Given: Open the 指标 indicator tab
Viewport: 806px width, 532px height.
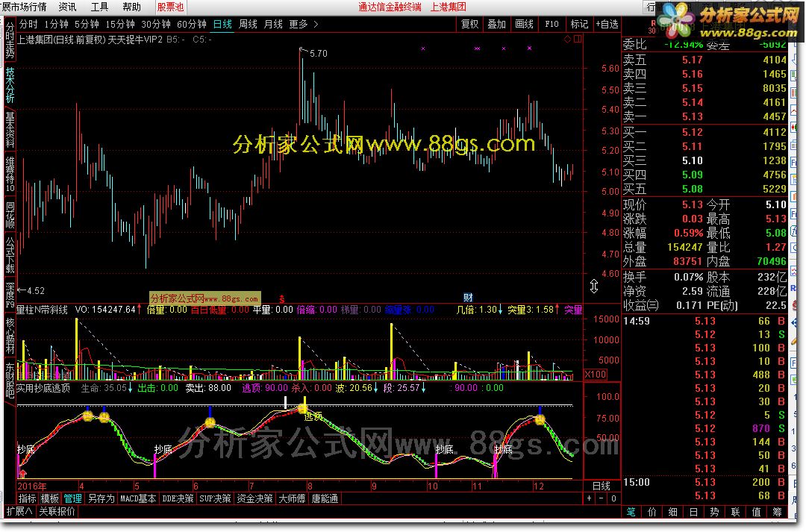Looking at the screenshot, I should pos(28,498).
